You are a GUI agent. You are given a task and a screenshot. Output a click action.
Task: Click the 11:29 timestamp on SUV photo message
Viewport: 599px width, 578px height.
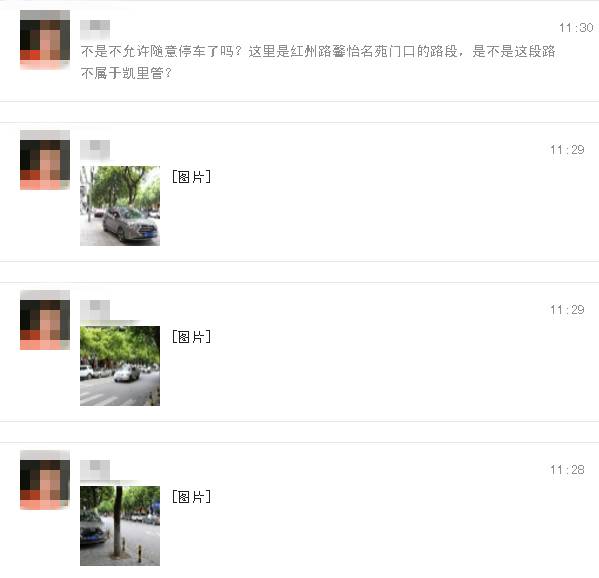[567, 150]
